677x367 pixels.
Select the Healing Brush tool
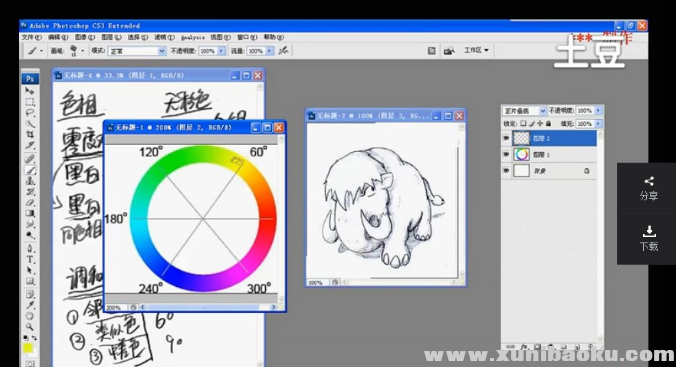30,158
